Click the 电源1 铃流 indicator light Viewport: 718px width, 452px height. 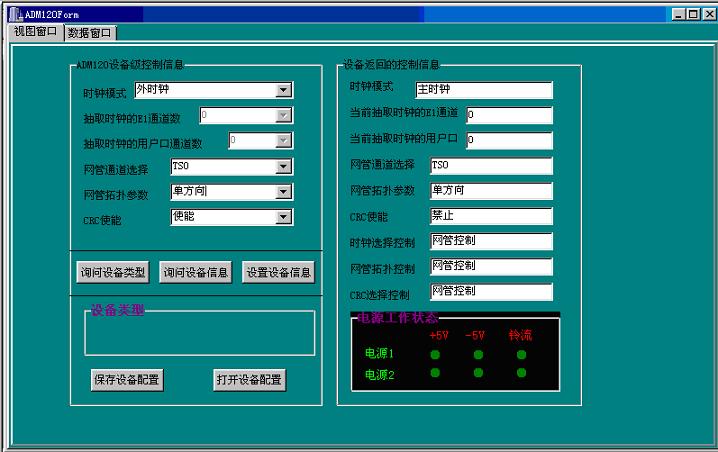521,354
